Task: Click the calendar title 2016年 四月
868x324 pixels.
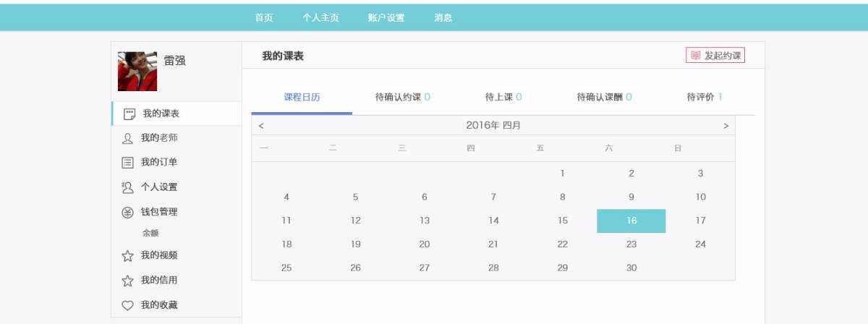Action: click(493, 126)
